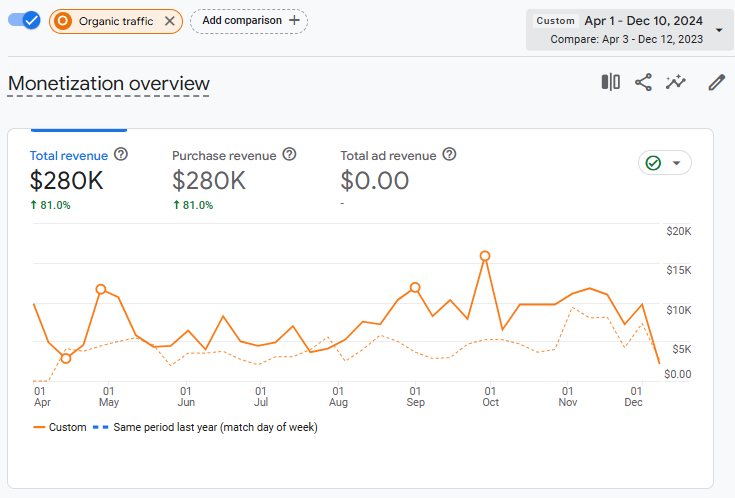Click help icon beside Total ad revenue
The image size is (735, 498).
pyautogui.click(x=449, y=155)
